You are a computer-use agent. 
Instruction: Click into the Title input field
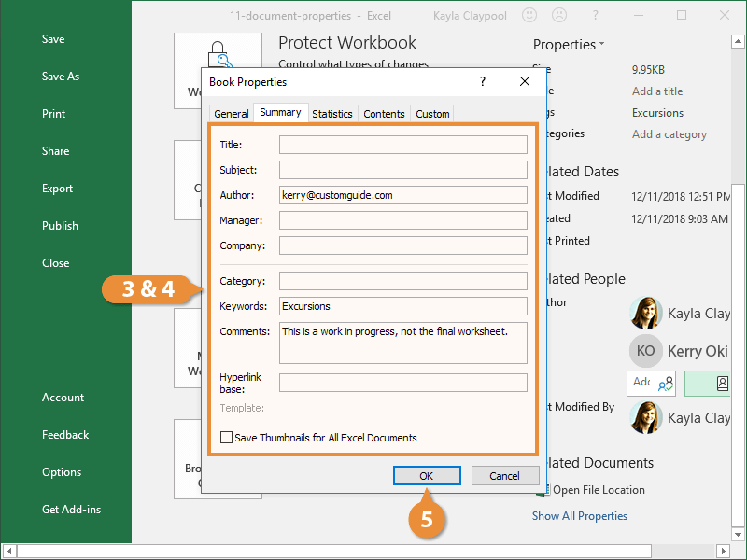click(x=403, y=145)
